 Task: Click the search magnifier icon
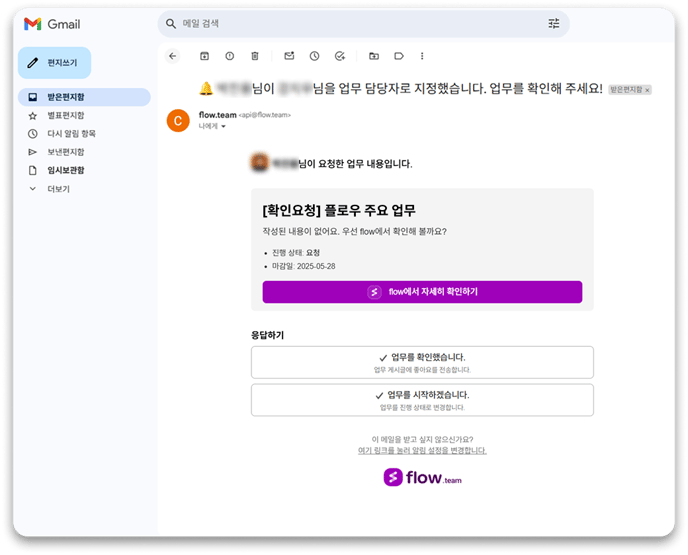[171, 24]
